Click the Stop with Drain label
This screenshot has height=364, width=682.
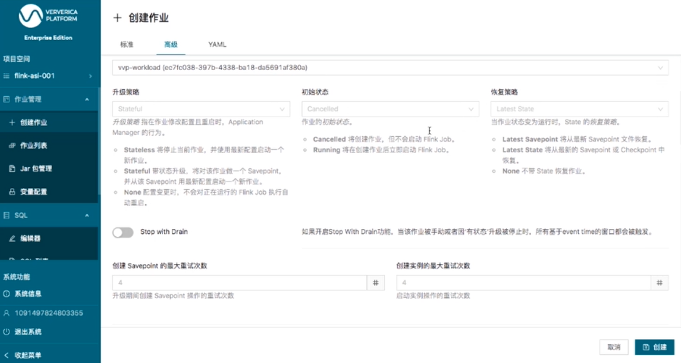tap(164, 232)
